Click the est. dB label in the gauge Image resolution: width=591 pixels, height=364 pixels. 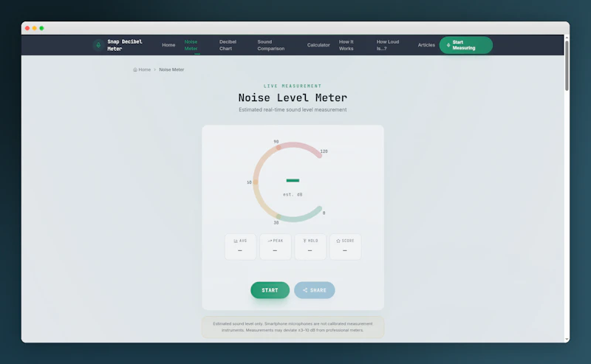(x=293, y=194)
